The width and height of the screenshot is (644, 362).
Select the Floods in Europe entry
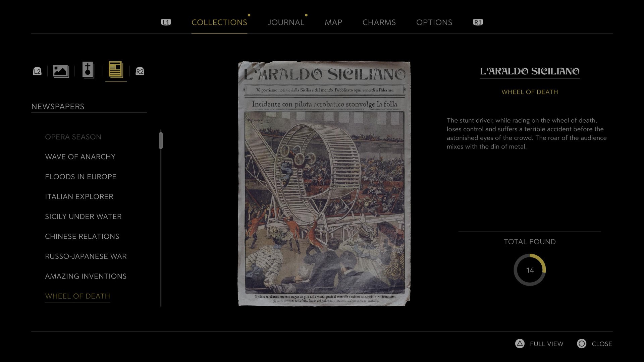pos(80,177)
